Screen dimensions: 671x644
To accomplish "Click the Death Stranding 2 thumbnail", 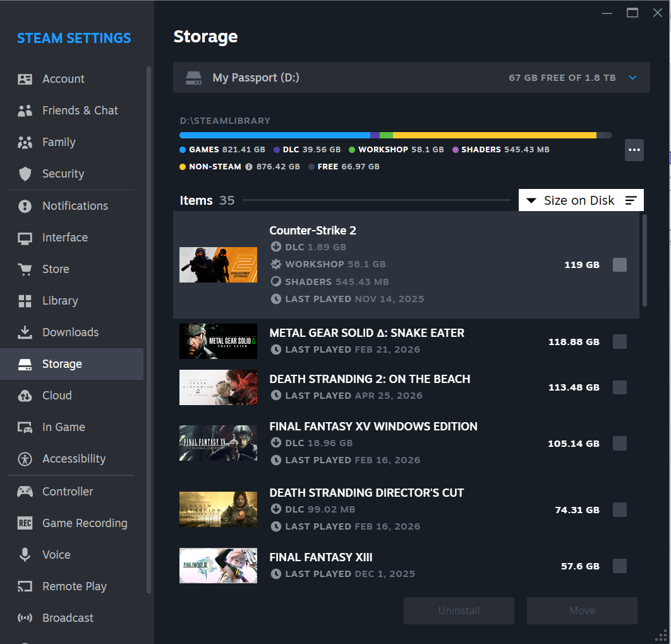I will [218, 387].
